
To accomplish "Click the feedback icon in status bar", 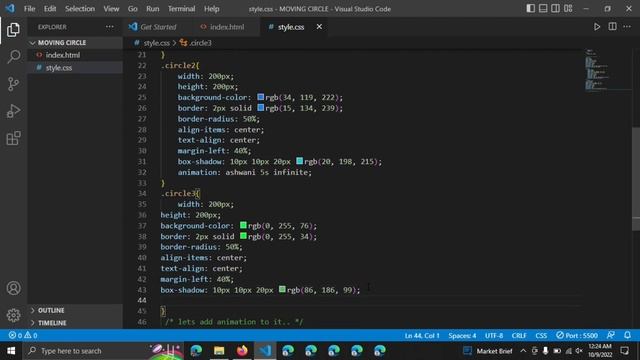I will point(611,335).
